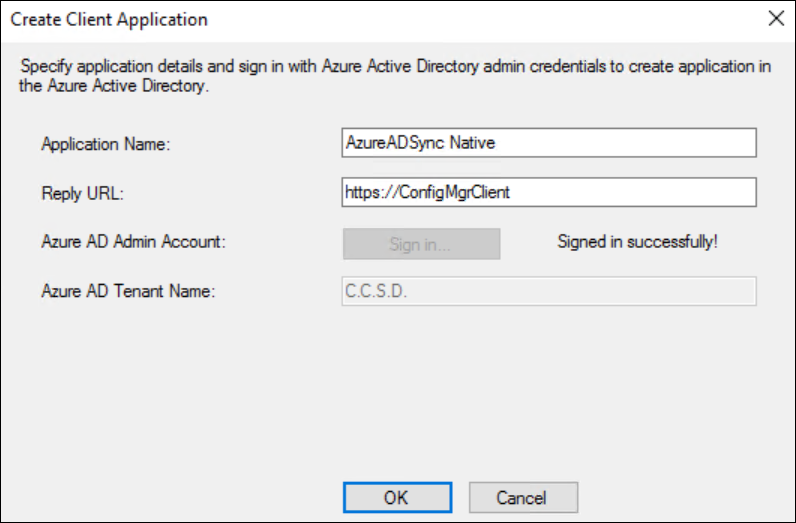Viewport: 796px width, 523px height.
Task: Click the 'Application Name:' label
Action: pyautogui.click(x=106, y=144)
